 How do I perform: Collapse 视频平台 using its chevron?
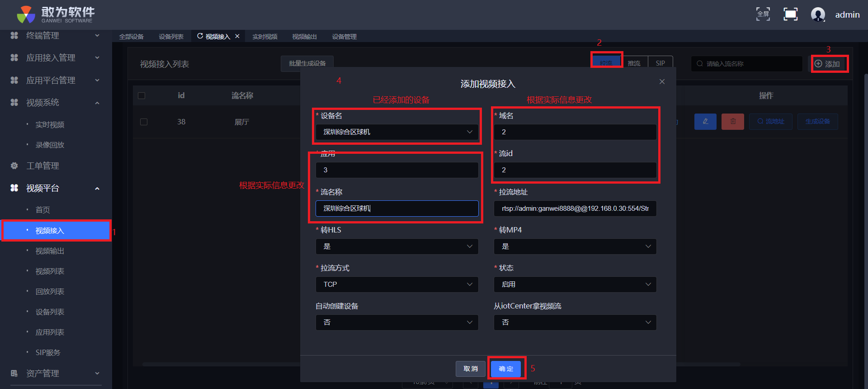pyautogui.click(x=97, y=188)
